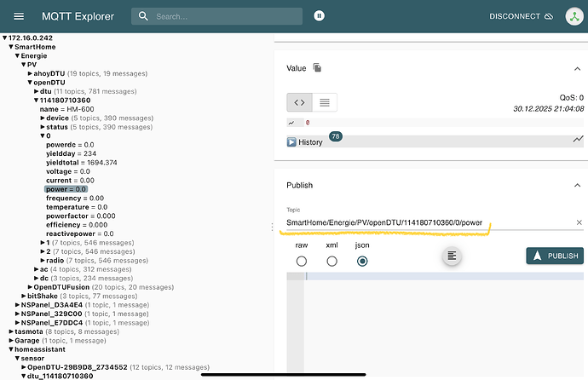588x380 pixels.
Task: Select the temperature = 0.0 topic
Action: click(77, 207)
